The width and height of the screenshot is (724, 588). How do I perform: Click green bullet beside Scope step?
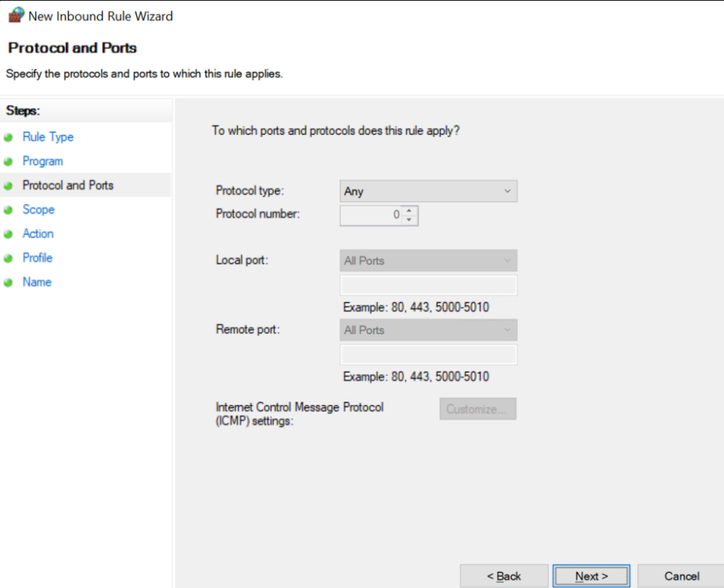point(8,210)
